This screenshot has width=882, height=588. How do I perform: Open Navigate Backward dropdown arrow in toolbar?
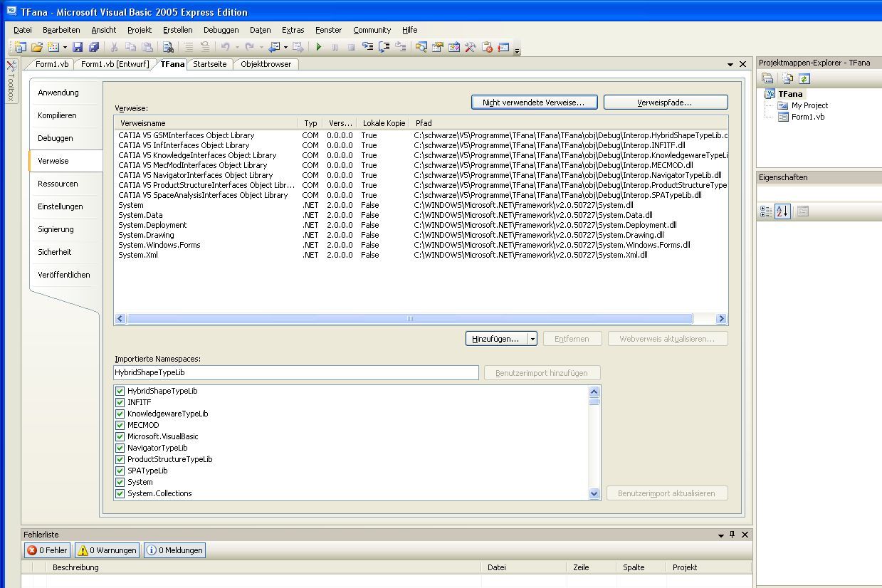coord(285,48)
